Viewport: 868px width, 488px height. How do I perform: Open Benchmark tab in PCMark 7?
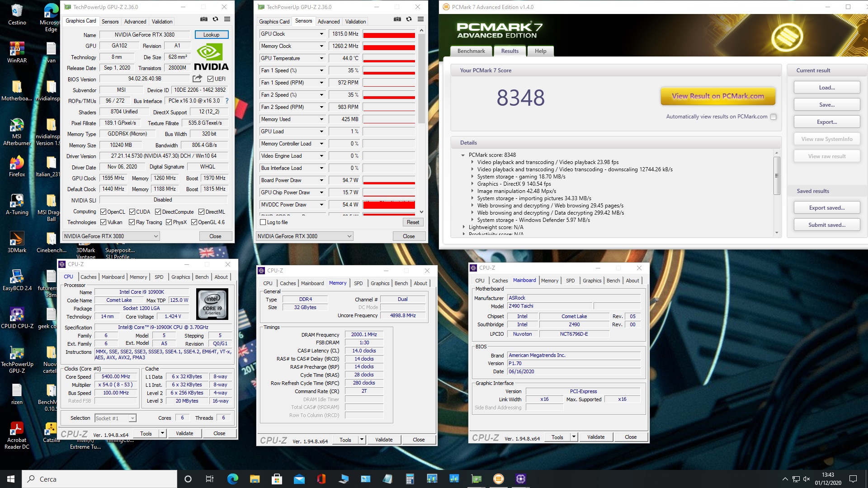coord(471,51)
